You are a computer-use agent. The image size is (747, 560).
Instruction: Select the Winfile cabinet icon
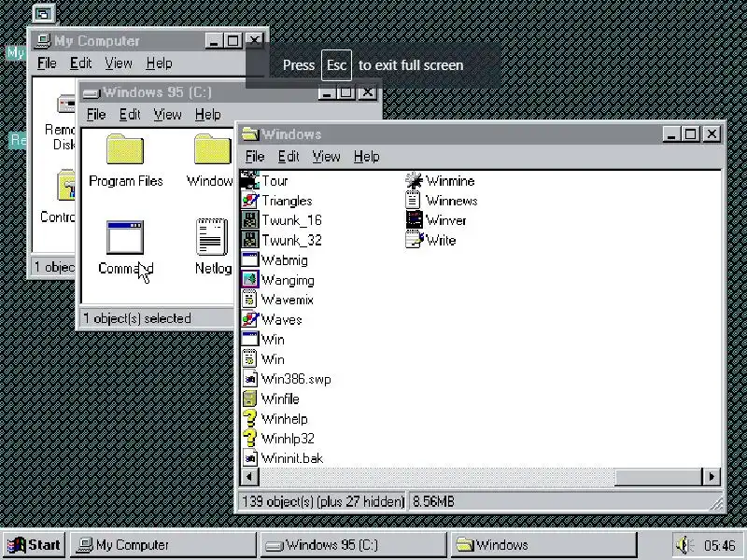click(x=249, y=399)
